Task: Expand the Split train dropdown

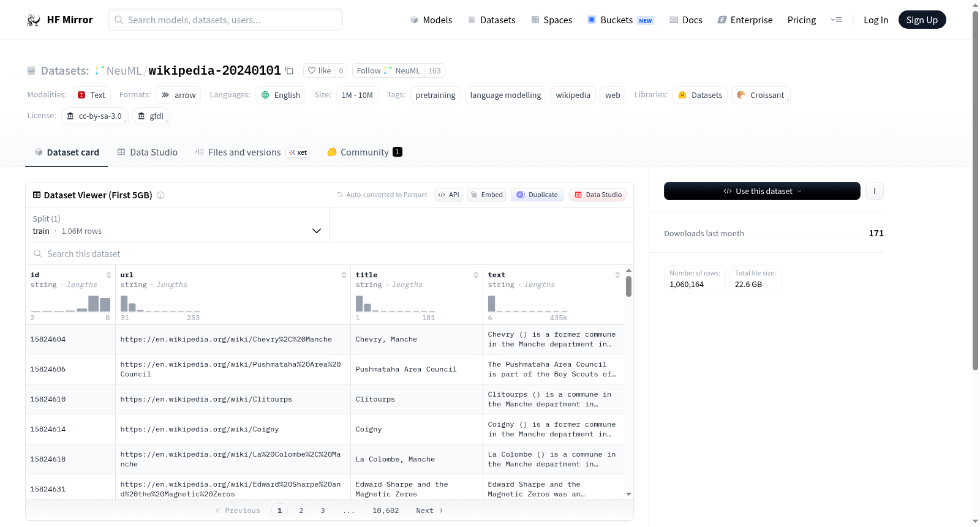Action: click(x=177, y=225)
